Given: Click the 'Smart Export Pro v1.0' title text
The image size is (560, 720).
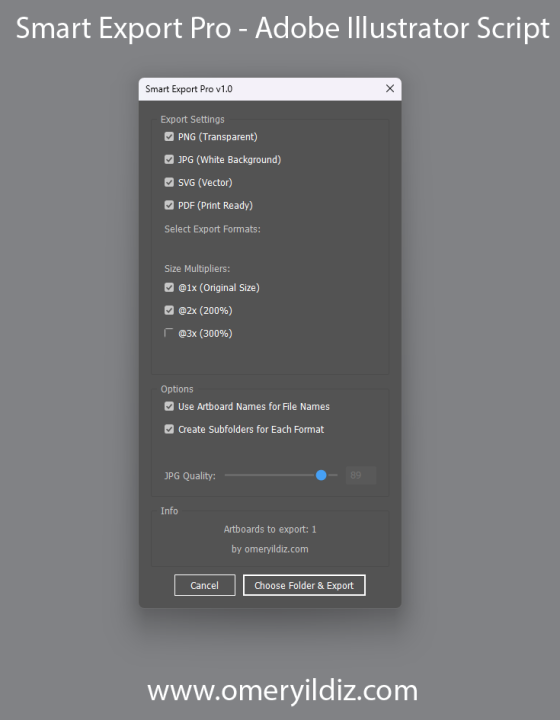Looking at the screenshot, I should pyautogui.click(x=189, y=89).
